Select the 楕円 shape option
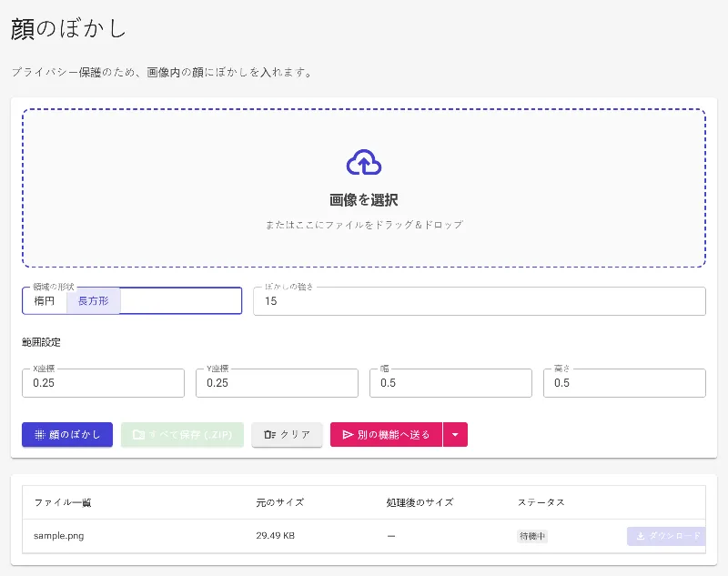This screenshot has height=576, width=728. click(45, 301)
